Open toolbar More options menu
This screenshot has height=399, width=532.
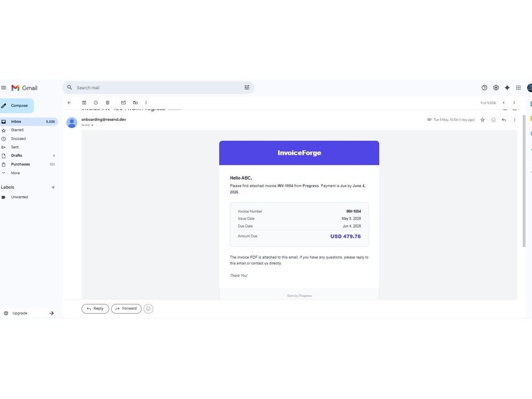[x=146, y=103]
